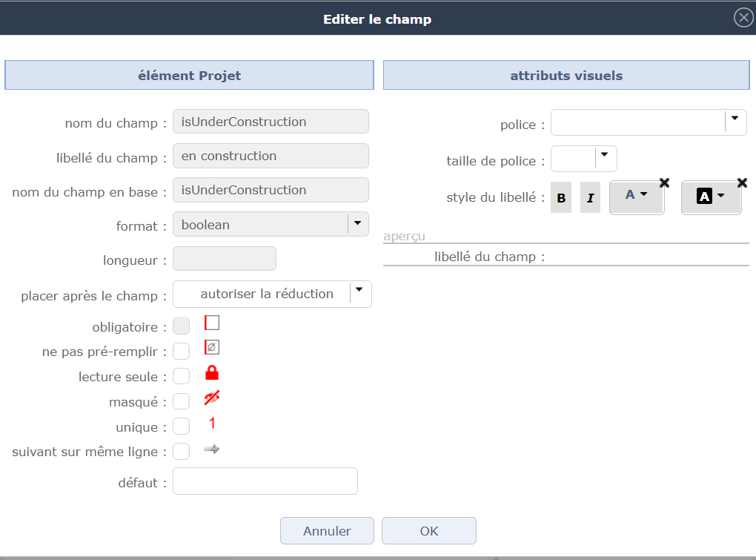Enable suivant sur même ligne checkbox
Viewport: 756px width, 560px height.
(181, 452)
